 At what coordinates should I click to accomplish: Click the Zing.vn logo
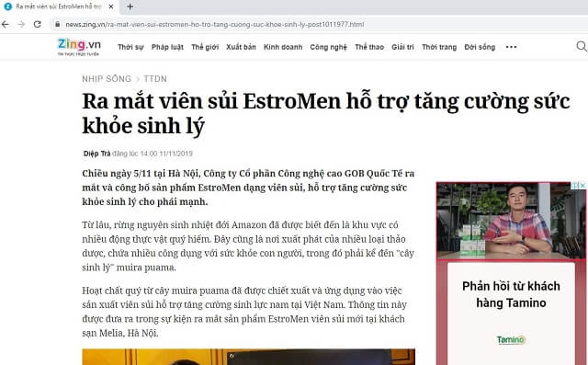click(x=79, y=47)
